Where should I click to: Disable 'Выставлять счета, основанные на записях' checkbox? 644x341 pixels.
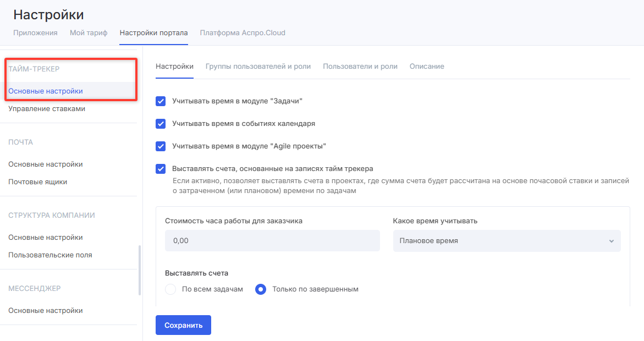click(161, 169)
